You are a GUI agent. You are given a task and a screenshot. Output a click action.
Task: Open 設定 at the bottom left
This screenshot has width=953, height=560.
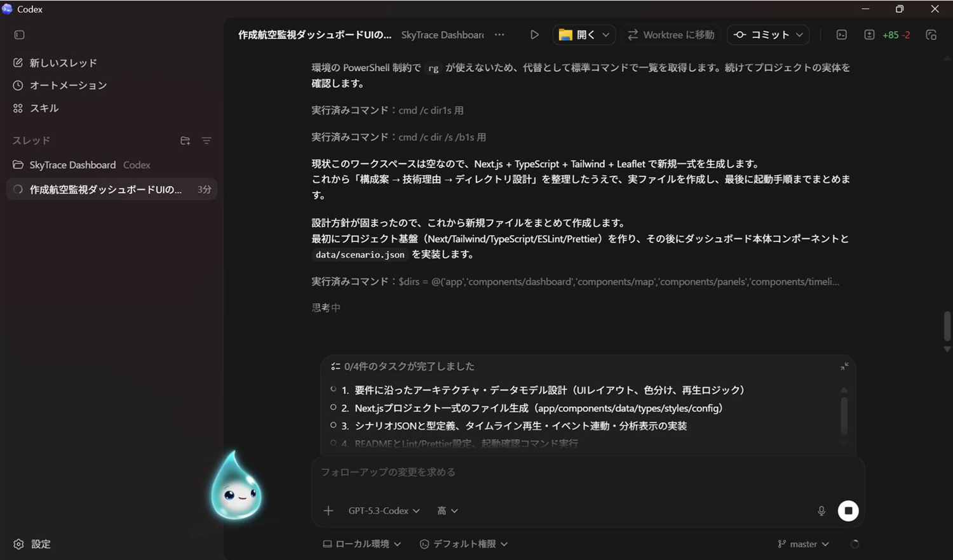(x=33, y=544)
